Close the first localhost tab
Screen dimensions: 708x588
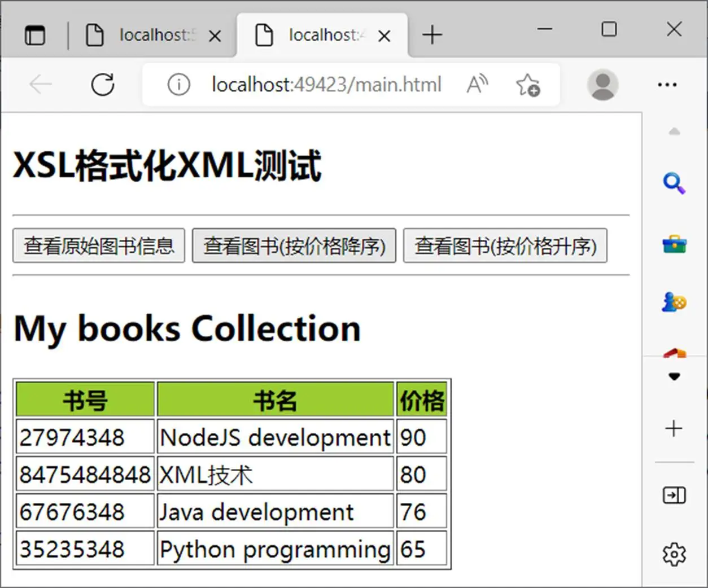tap(215, 36)
